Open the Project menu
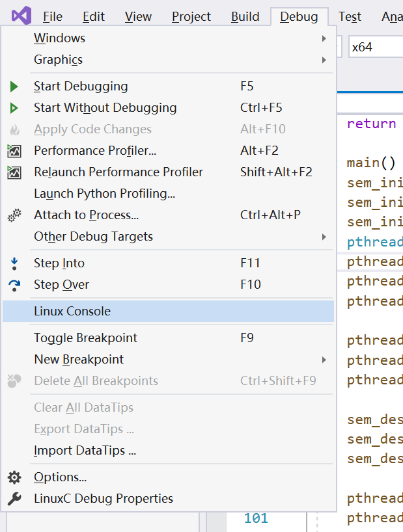 (191, 16)
